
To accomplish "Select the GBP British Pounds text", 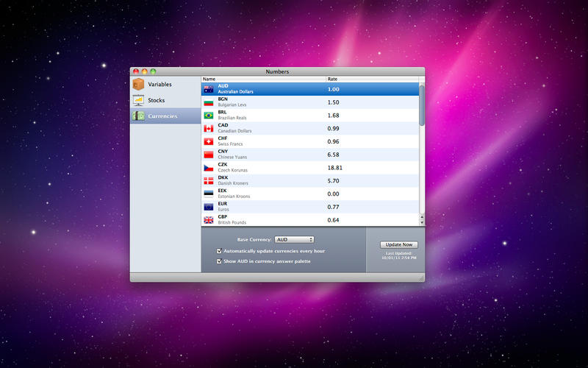I will [x=232, y=220].
